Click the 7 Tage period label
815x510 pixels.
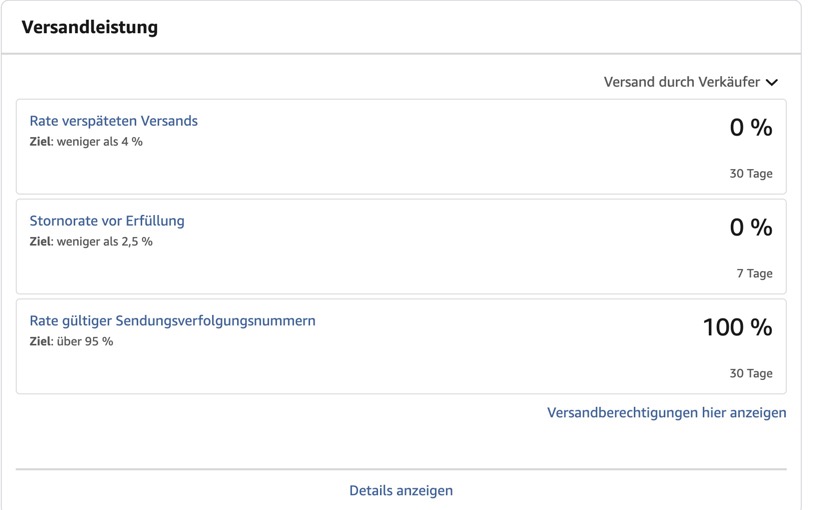click(754, 273)
